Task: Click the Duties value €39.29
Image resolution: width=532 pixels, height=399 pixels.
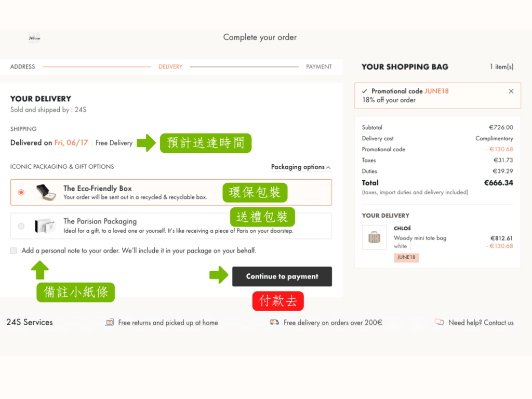Action: [503, 171]
